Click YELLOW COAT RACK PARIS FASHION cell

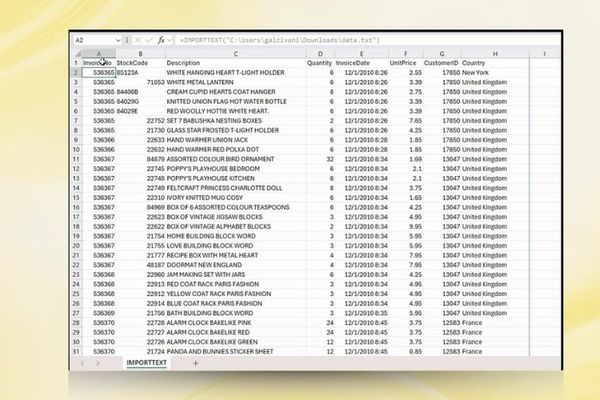point(236,294)
